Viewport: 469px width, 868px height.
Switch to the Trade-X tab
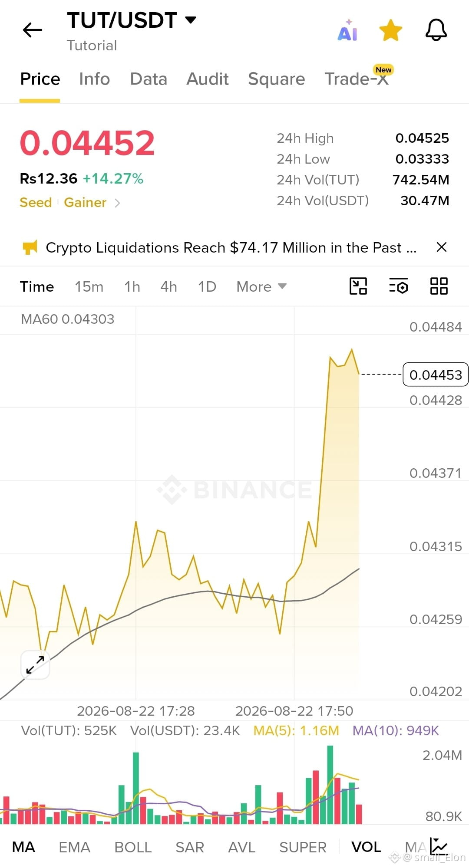click(x=357, y=79)
